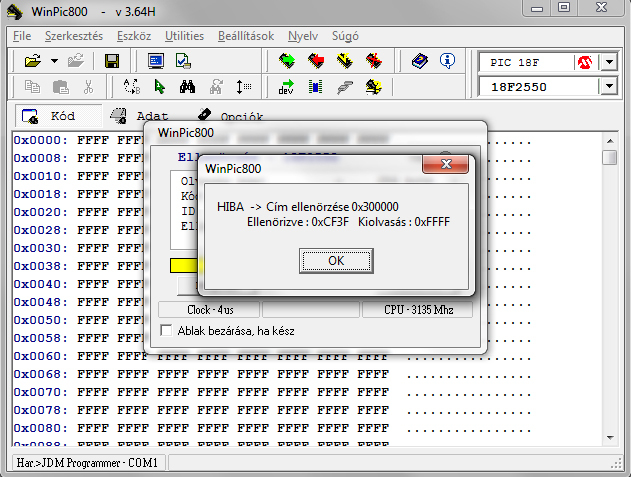Click the greyed binoculars find next icon

(216, 87)
